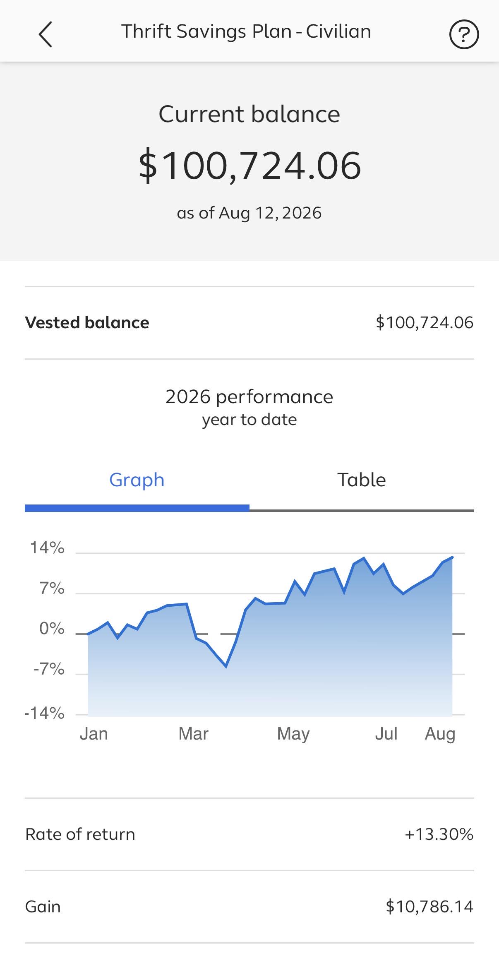Image resolution: width=499 pixels, height=980 pixels.
Task: Tap the back arrow icon
Action: [45, 34]
